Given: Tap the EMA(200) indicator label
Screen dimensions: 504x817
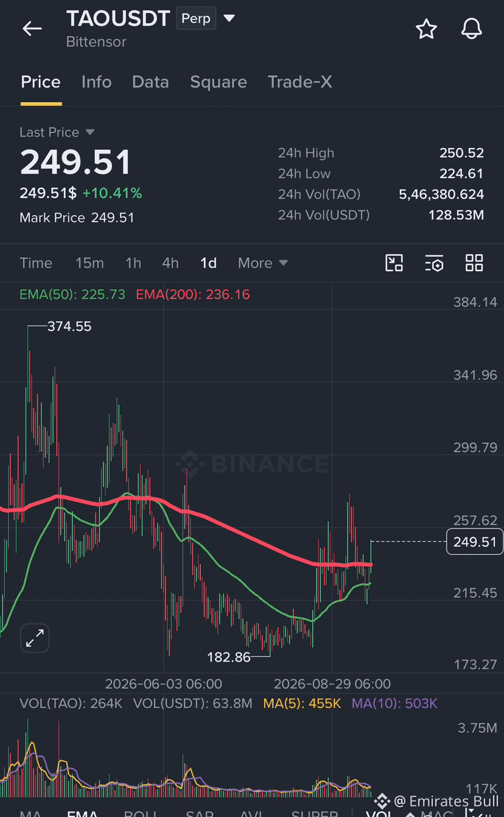Looking at the screenshot, I should 193,294.
